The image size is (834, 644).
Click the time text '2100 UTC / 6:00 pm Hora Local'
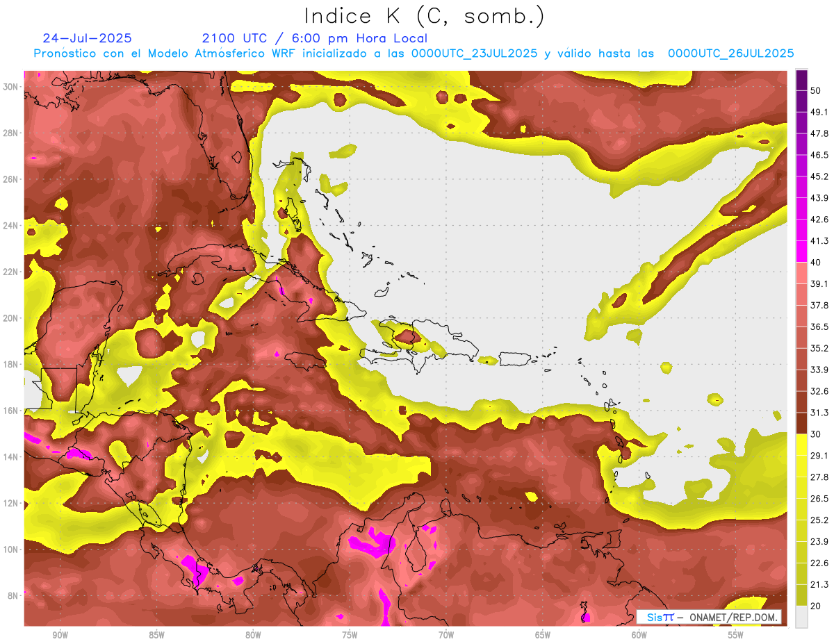(x=315, y=38)
